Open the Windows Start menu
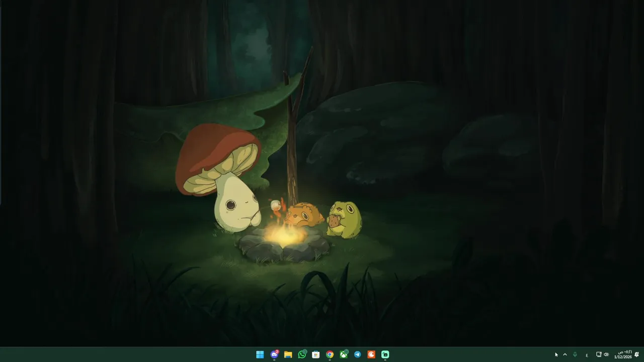The width and height of the screenshot is (644, 362). (x=260, y=354)
